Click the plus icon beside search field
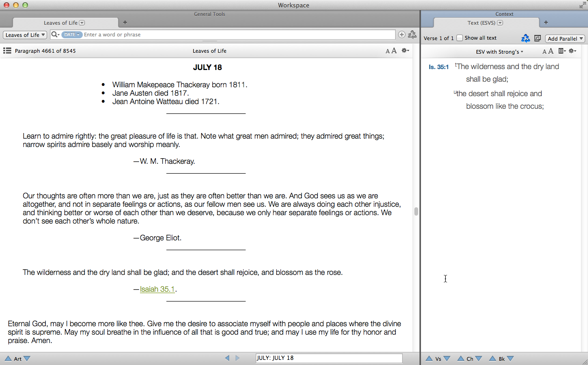The image size is (588, 365). (x=401, y=35)
